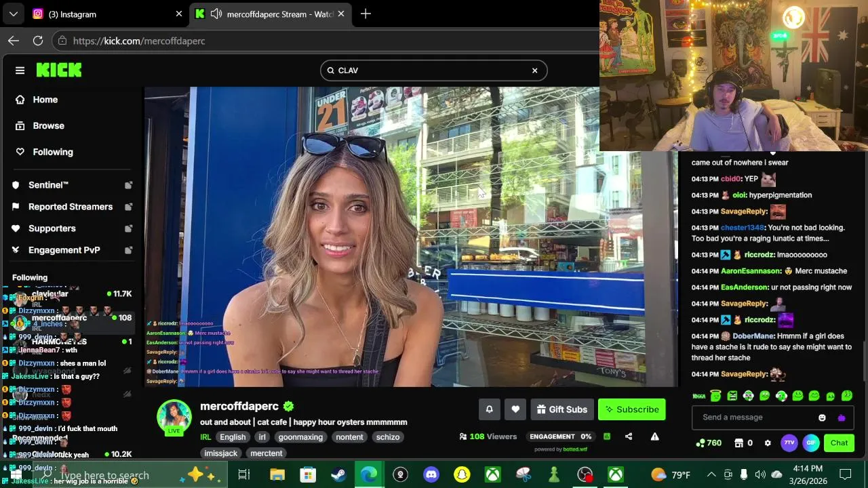Open the mercoffdaperc channel name link
The image size is (868, 488).
[x=239, y=406]
